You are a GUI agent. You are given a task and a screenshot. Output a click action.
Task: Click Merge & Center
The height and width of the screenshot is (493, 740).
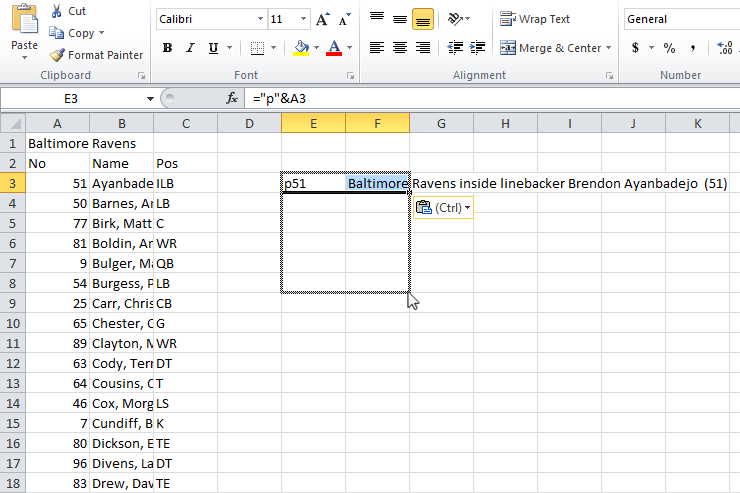[550, 48]
